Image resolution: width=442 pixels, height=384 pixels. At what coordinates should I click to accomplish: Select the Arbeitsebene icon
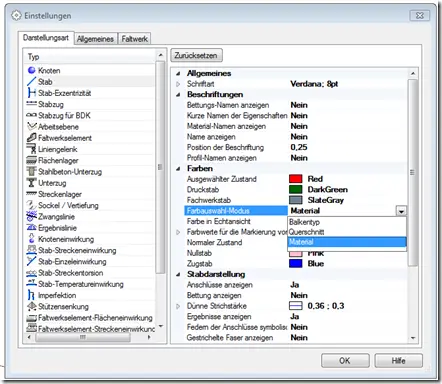32,126
